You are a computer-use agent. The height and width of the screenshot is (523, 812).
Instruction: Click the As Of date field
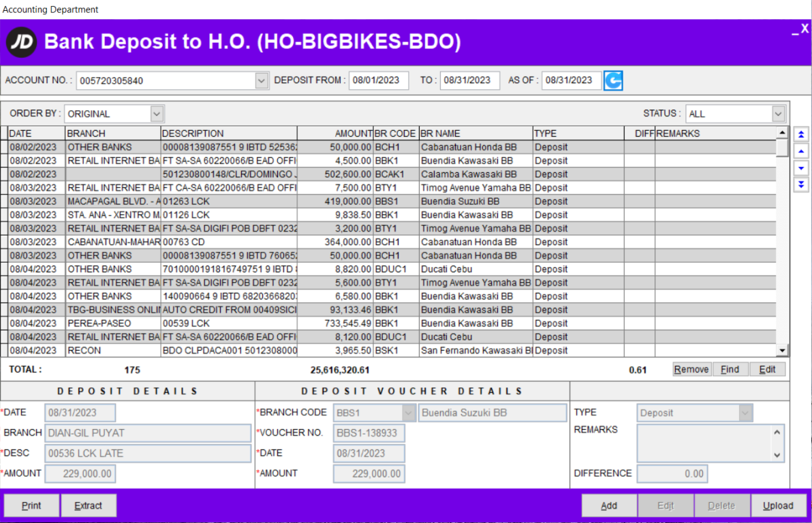pyautogui.click(x=572, y=80)
